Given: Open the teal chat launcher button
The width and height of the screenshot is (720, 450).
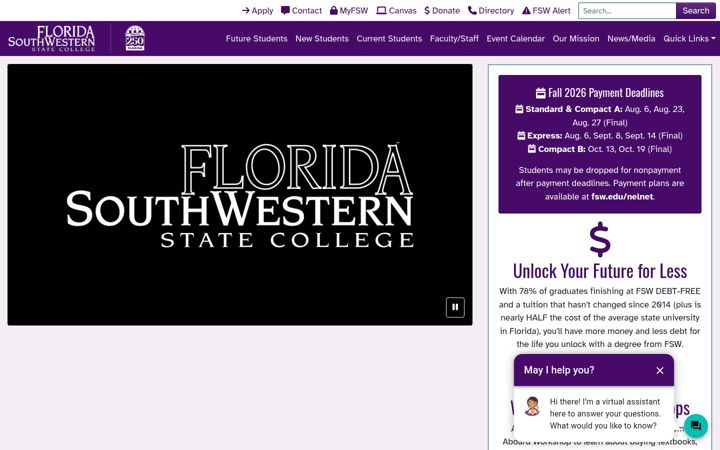Looking at the screenshot, I should [696, 426].
